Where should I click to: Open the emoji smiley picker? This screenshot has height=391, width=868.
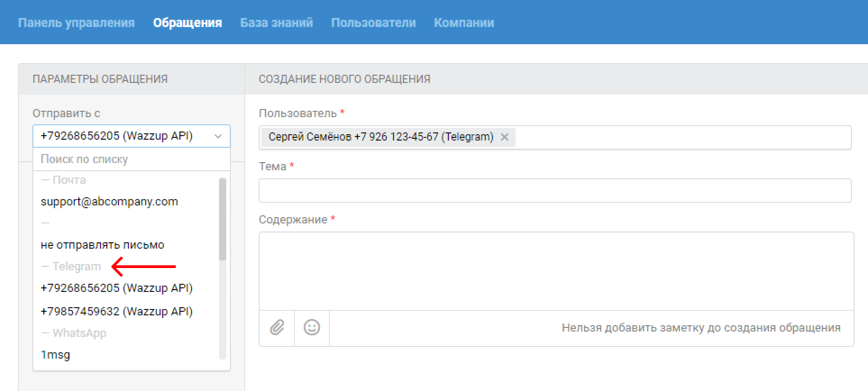click(312, 327)
